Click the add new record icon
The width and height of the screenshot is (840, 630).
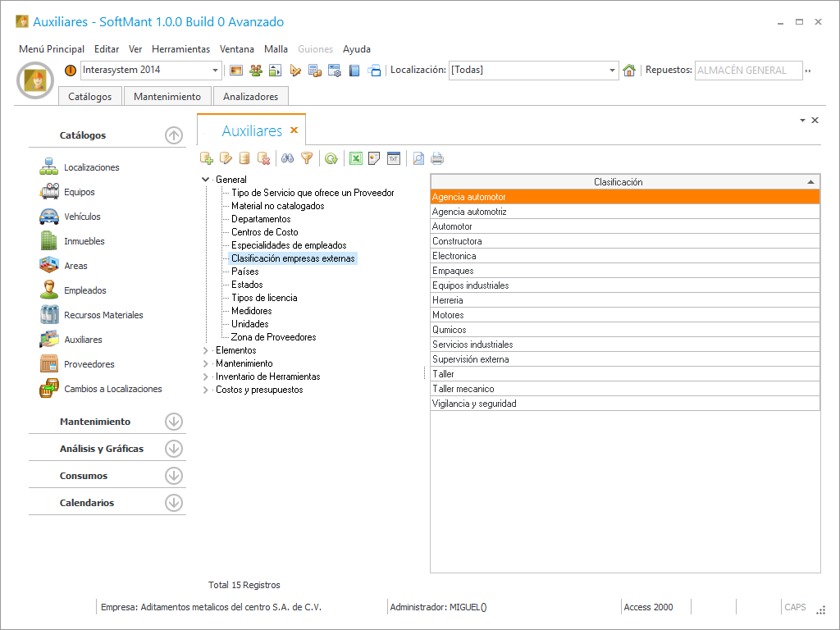207,158
